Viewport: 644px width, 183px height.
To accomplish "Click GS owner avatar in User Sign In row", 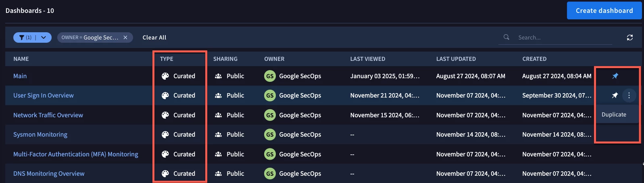I will 270,96.
